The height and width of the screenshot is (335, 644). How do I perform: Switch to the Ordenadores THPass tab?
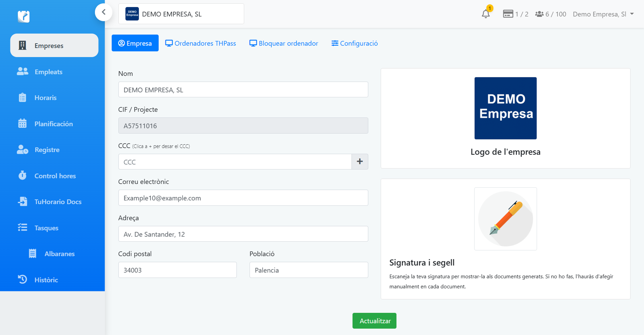coord(201,43)
